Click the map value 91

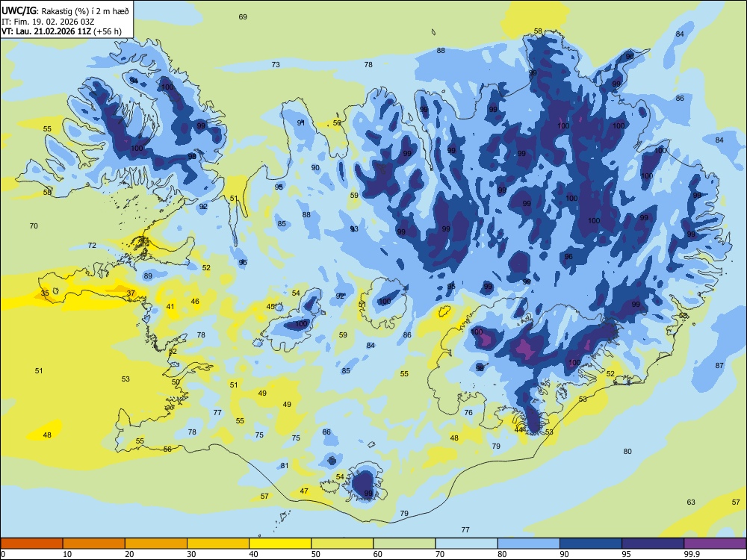(x=301, y=123)
